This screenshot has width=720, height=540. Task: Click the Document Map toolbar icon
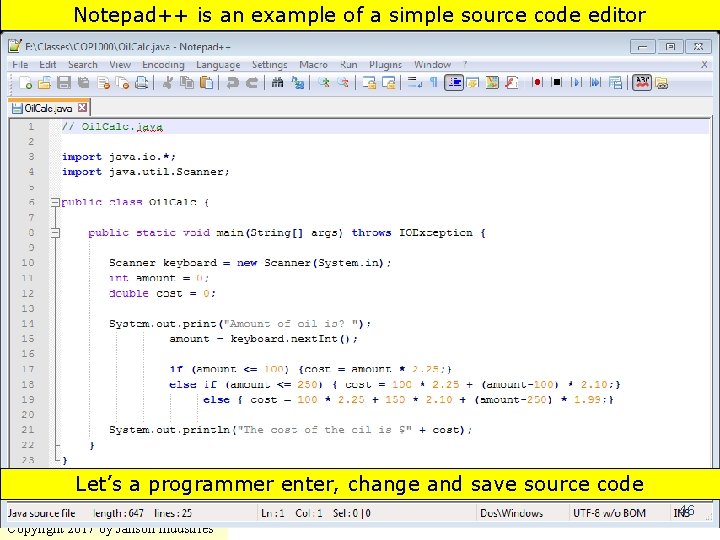pos(492,83)
